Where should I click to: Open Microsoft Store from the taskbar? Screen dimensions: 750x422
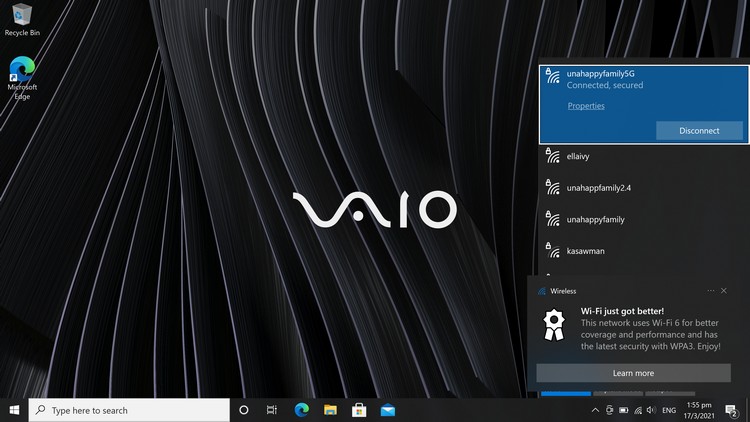click(x=359, y=410)
